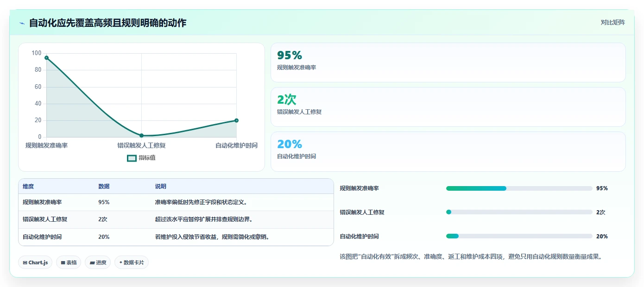This screenshot has width=644, height=287.
Task: Click the 95% data card value
Action: (x=290, y=55)
